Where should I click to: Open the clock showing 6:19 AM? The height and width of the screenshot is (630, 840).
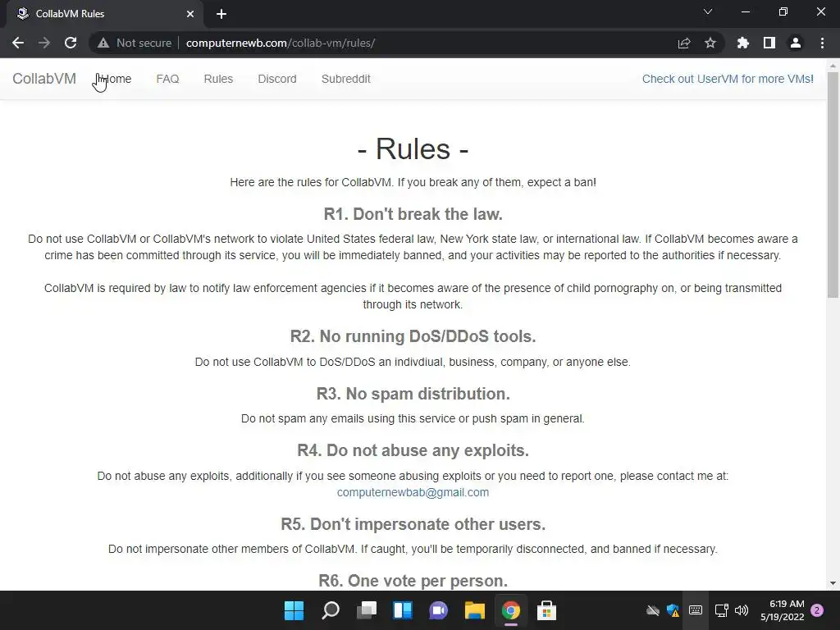782,610
